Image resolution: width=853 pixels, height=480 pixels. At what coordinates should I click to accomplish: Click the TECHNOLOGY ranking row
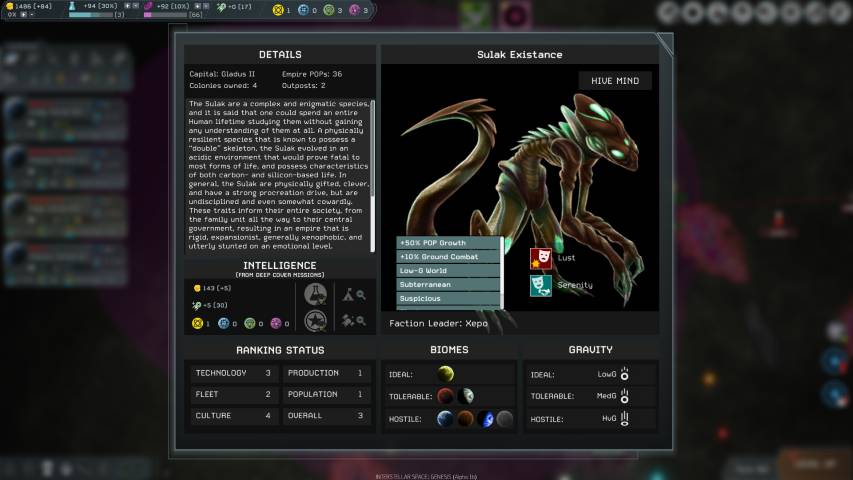(233, 373)
